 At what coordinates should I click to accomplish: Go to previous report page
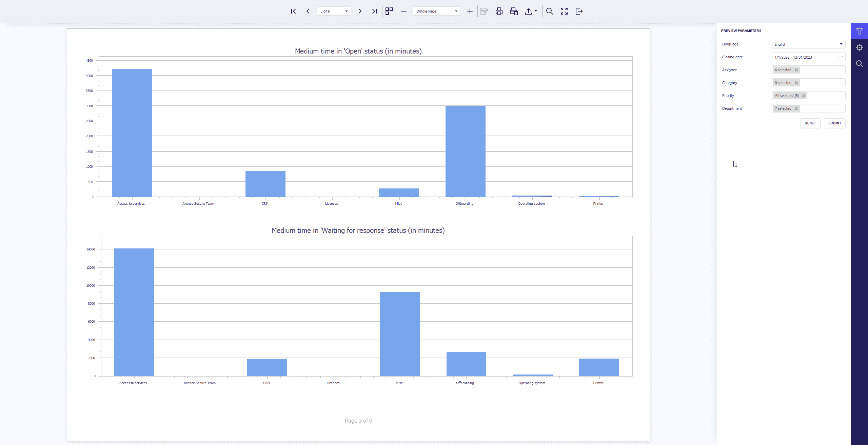click(x=308, y=11)
